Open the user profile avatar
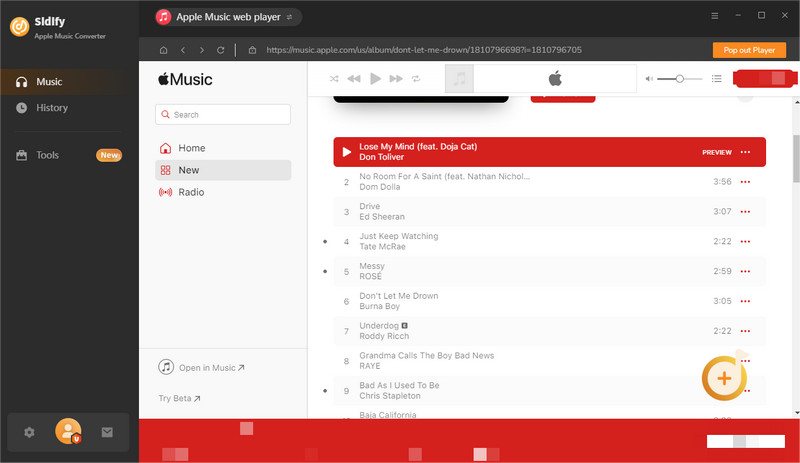The height and width of the screenshot is (463, 800). click(x=68, y=431)
